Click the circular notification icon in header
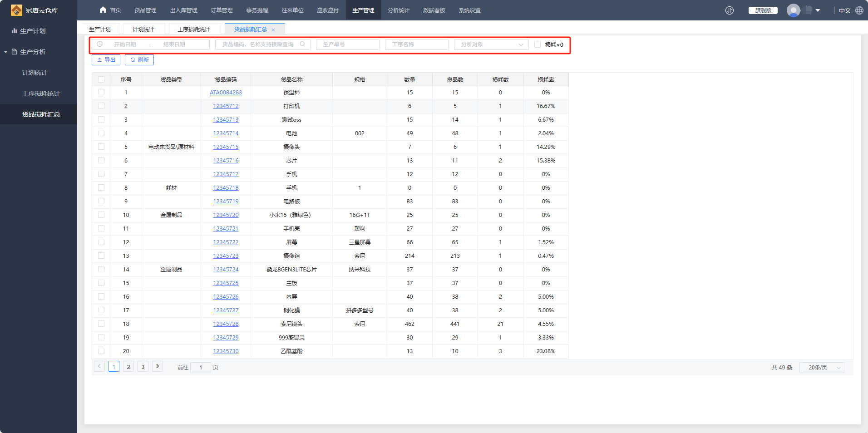Screen dimensions: 868x433 coord(730,10)
